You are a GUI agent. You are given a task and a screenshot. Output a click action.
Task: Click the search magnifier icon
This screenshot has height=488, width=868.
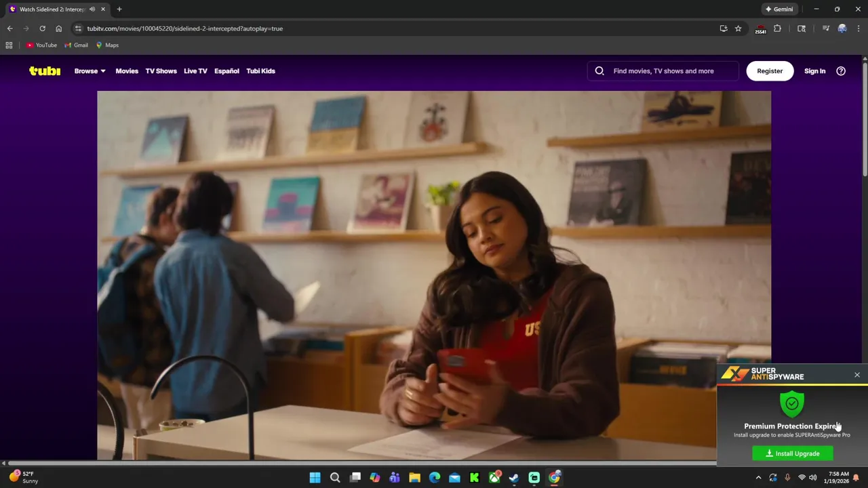click(x=599, y=70)
